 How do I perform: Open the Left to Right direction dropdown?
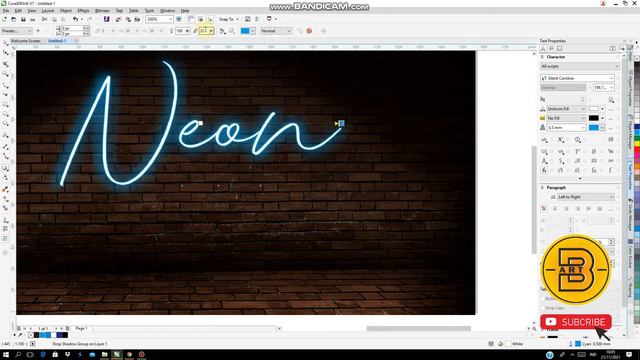pos(586,197)
